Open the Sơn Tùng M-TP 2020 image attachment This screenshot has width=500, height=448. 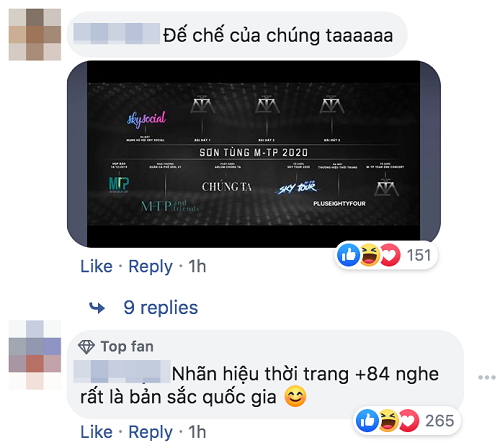254,154
